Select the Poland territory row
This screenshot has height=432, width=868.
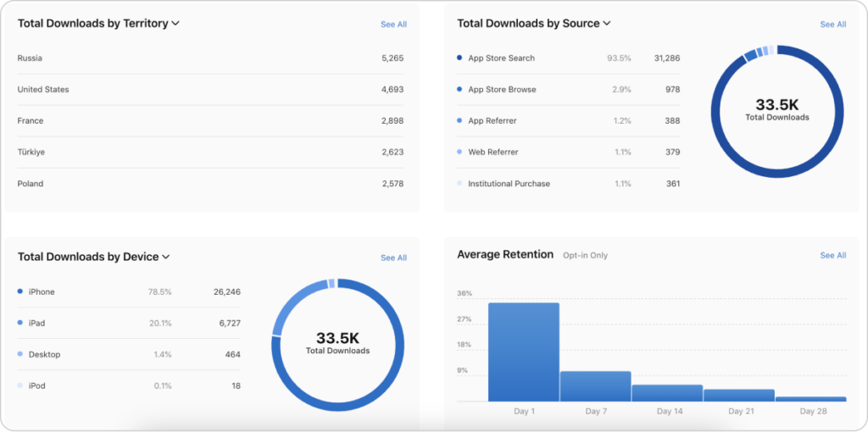[210, 184]
